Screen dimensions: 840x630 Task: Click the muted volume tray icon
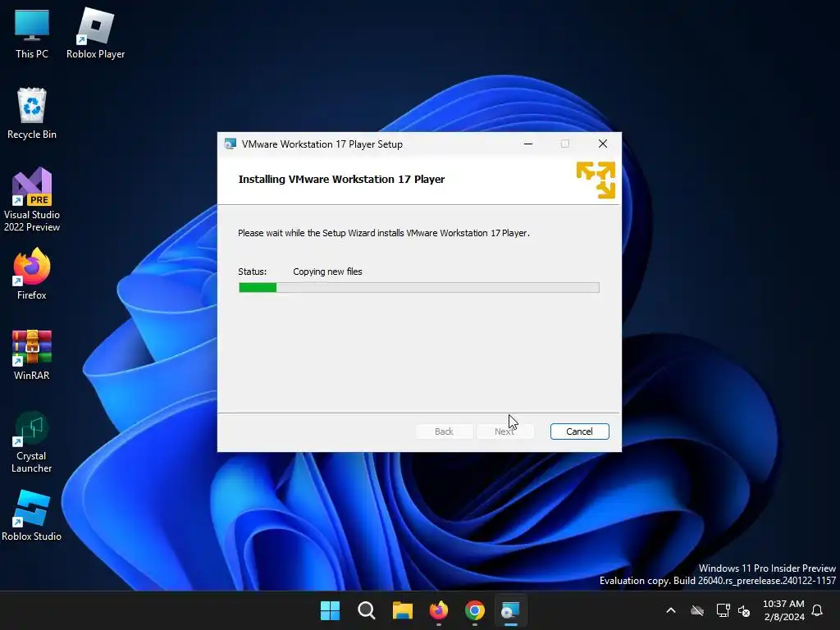[x=744, y=610]
